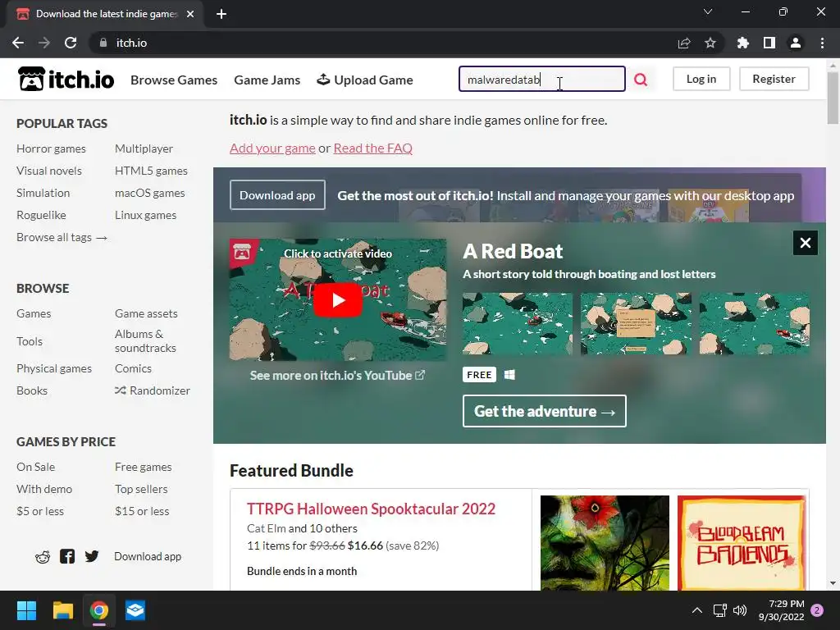Open the Game Jams menu
840x630 pixels.
[267, 80]
